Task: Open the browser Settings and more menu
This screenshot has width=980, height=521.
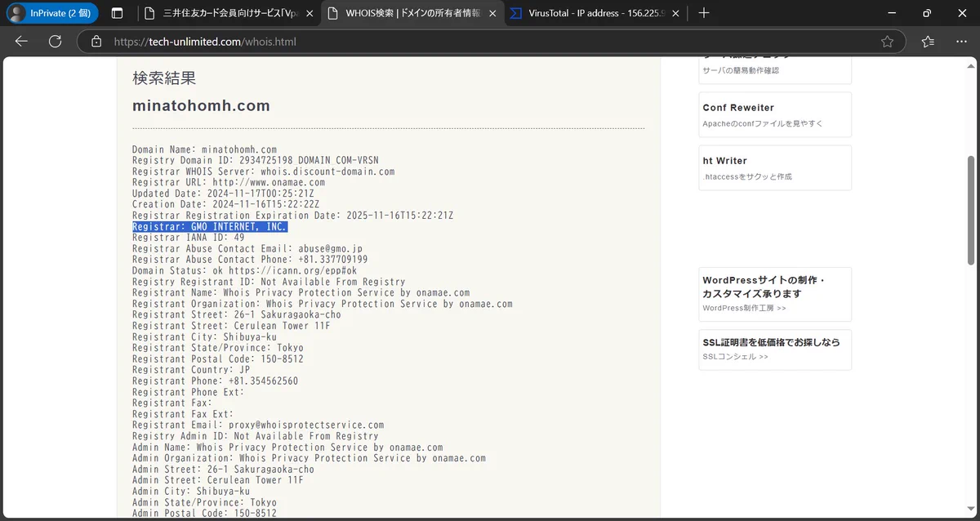Action: [960, 42]
